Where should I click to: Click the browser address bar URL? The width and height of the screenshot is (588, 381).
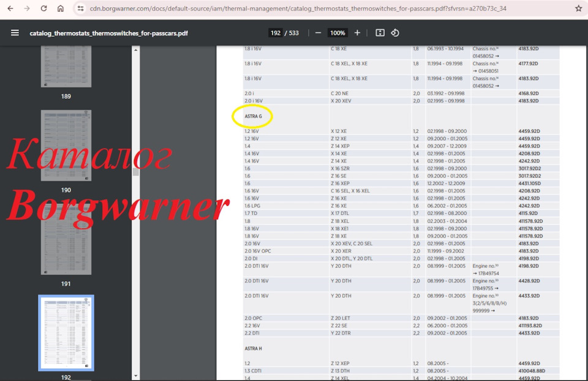click(x=298, y=8)
